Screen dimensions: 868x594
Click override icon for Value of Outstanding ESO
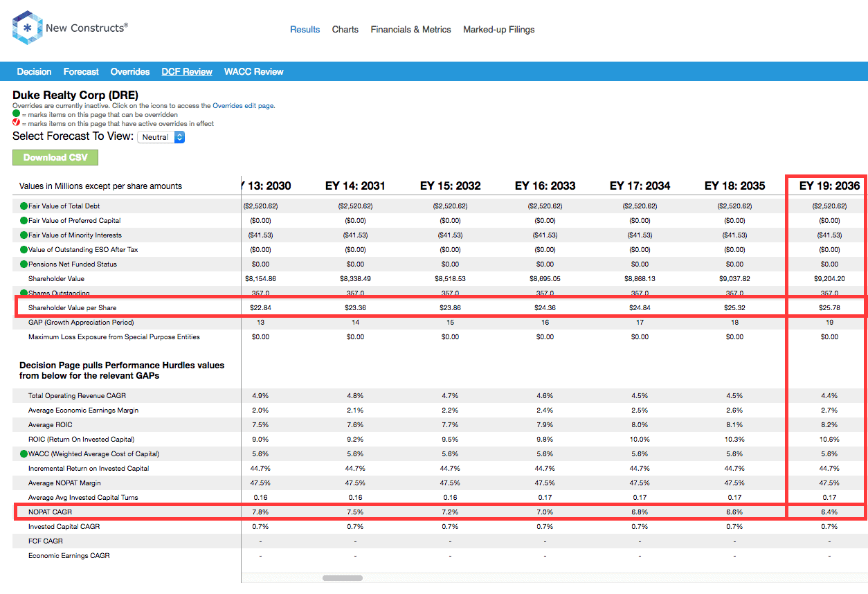24,249
